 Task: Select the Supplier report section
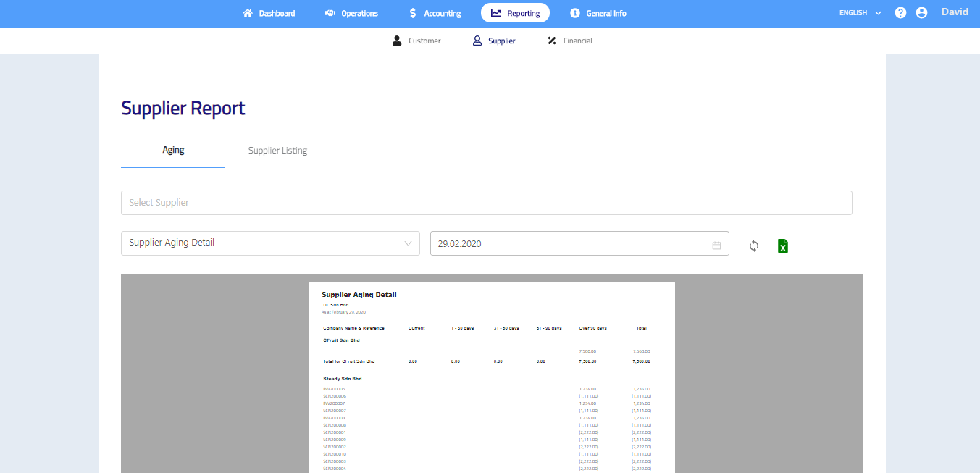tap(494, 41)
